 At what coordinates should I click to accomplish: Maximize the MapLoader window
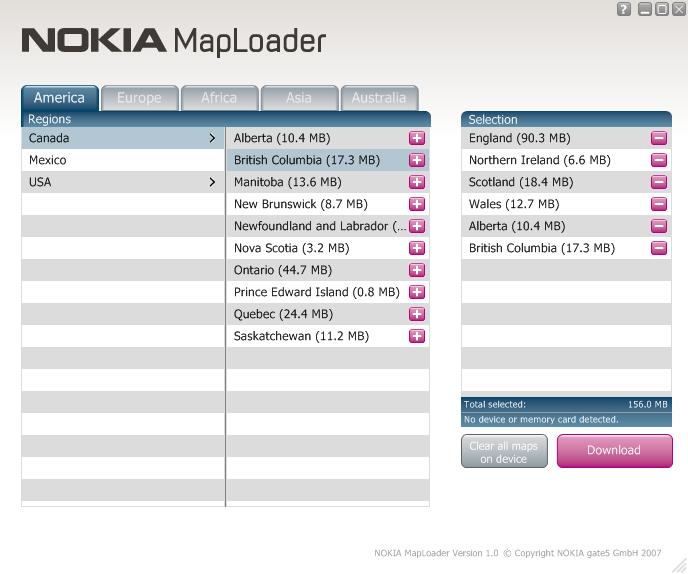(x=662, y=9)
